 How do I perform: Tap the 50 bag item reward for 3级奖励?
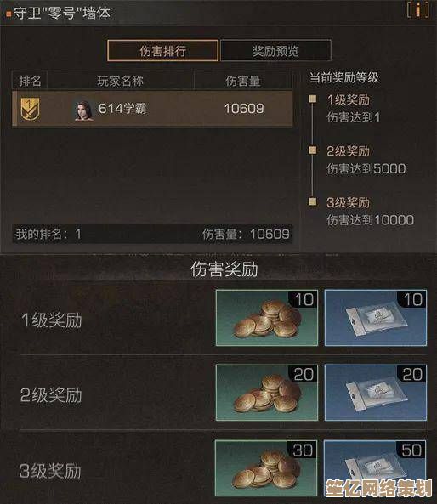point(375,468)
